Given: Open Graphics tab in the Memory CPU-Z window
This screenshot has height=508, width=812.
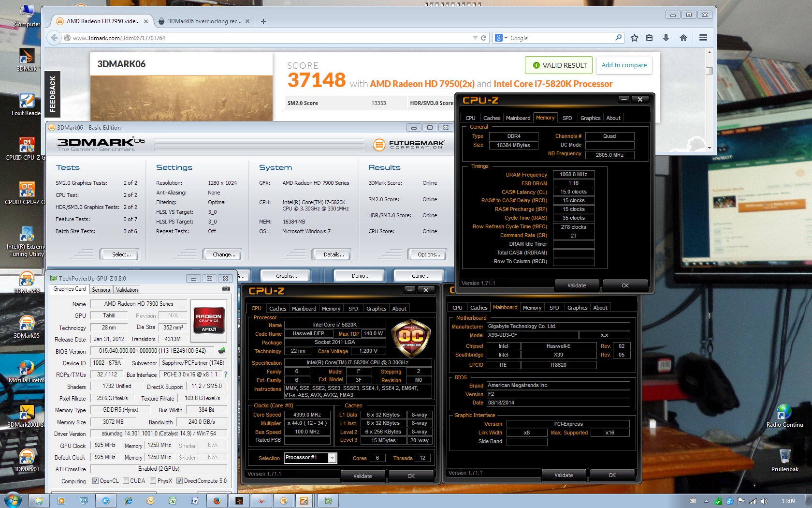Looking at the screenshot, I should point(591,118).
